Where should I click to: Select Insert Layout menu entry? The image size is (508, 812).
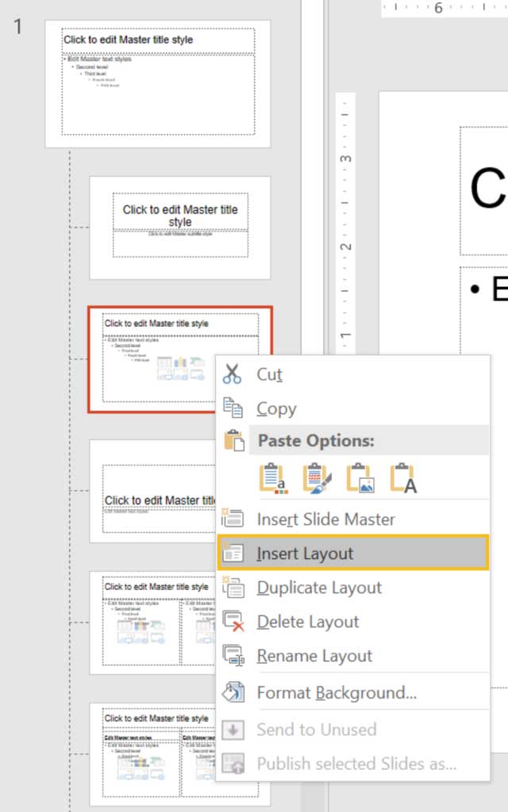(353, 553)
